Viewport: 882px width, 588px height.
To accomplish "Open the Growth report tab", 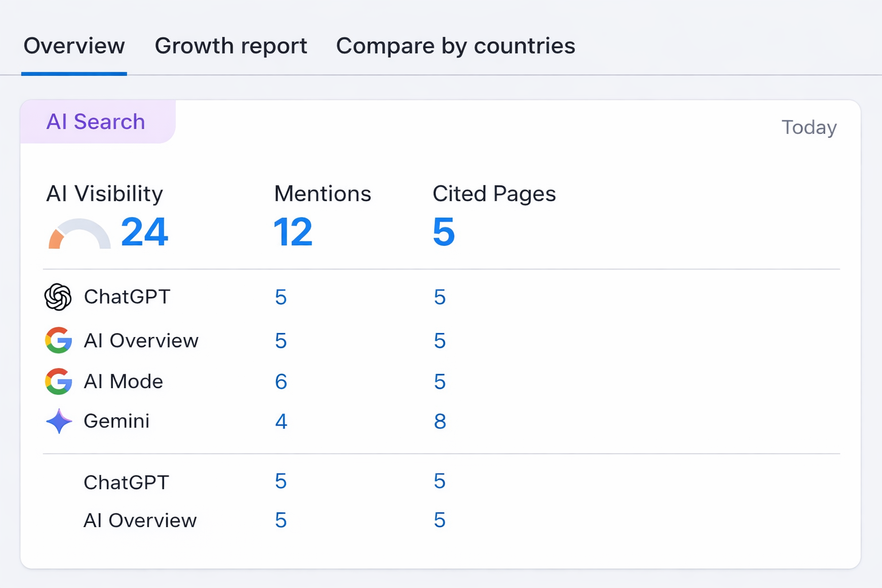I will 231,46.
